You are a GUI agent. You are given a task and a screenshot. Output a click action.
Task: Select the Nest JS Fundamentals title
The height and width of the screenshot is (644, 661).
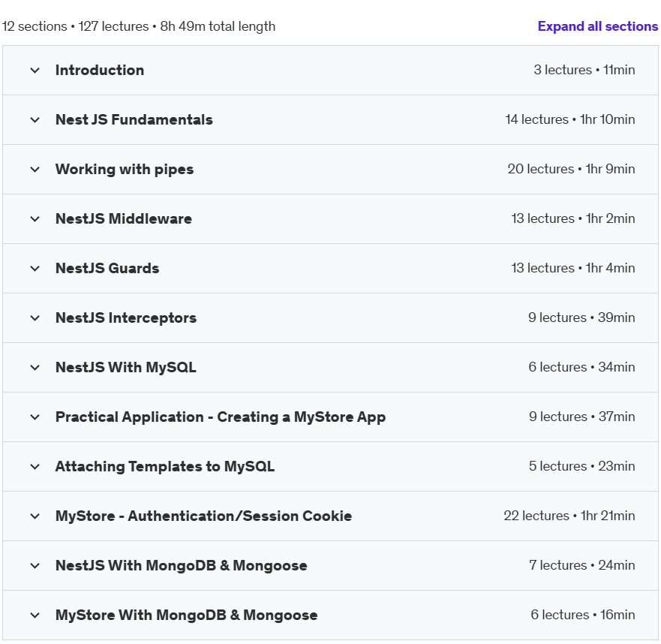[134, 120]
